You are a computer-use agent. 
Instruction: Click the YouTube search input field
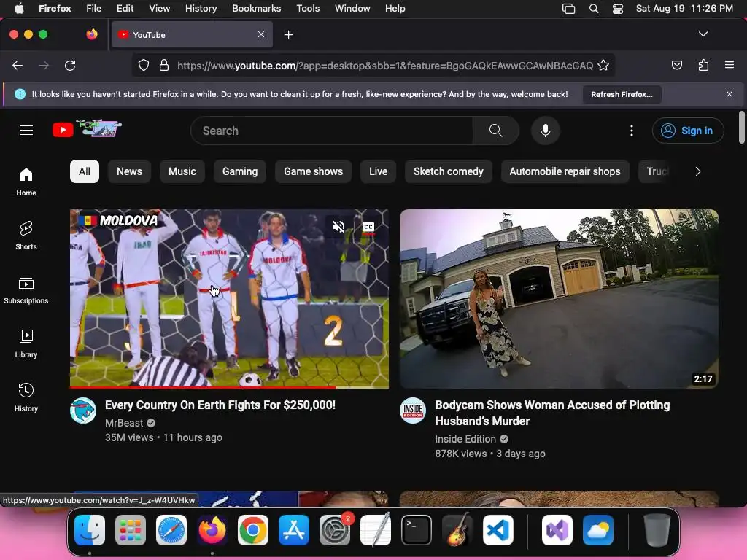332,131
